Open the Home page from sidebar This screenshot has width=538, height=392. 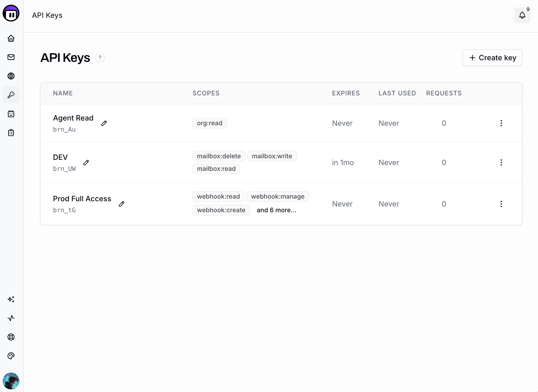[x=11, y=38]
